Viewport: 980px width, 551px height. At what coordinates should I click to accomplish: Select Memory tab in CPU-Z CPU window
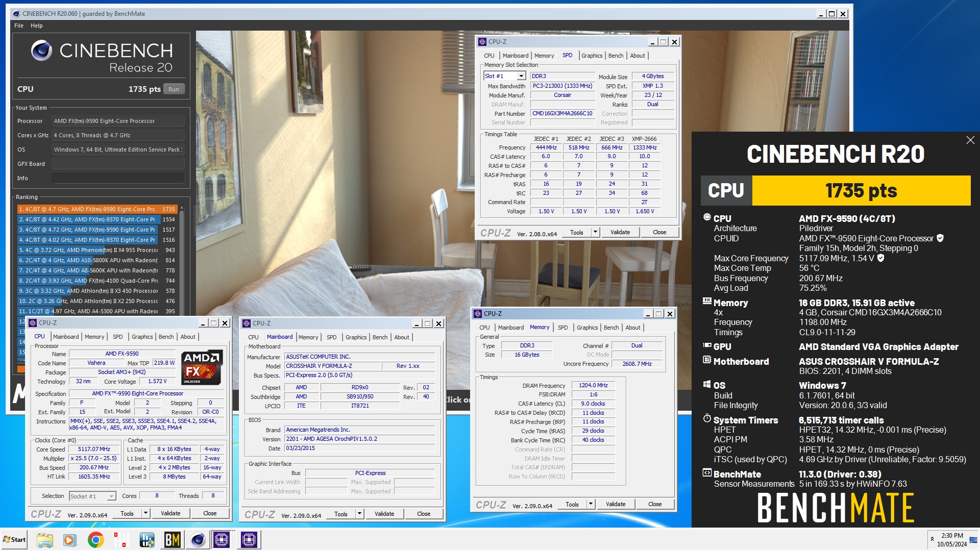coord(94,337)
